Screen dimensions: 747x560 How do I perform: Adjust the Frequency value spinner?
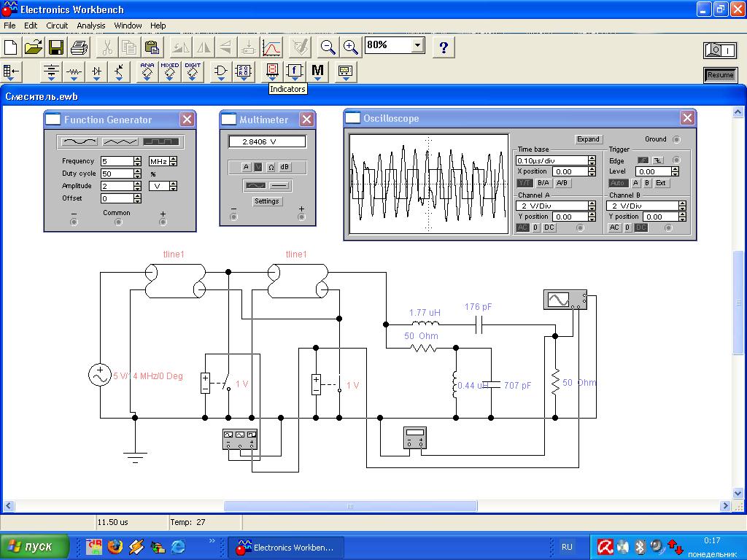click(138, 161)
